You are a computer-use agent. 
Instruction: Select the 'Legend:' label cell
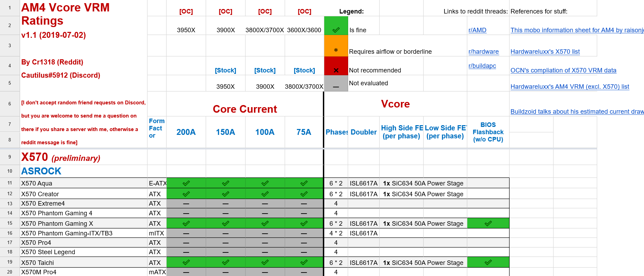point(352,11)
